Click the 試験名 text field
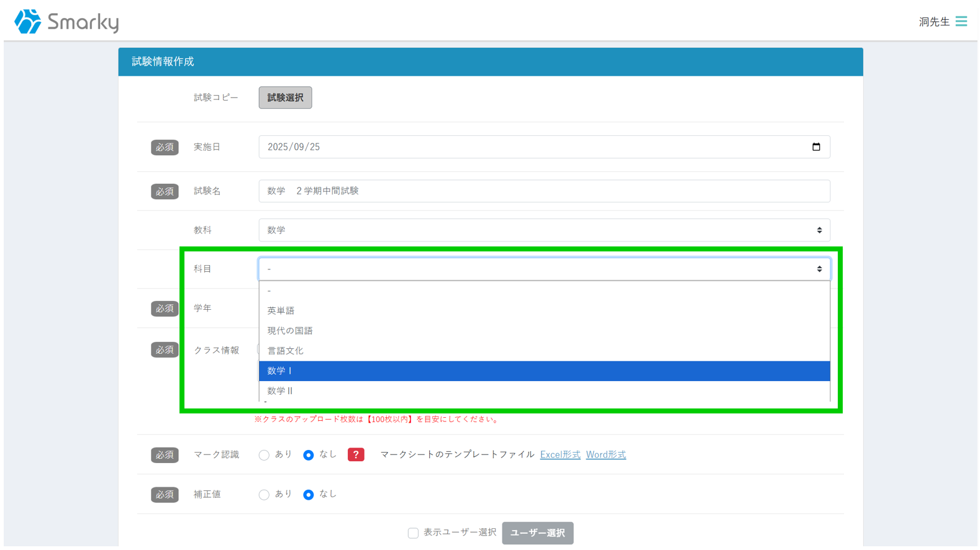Image resolution: width=980 pixels, height=550 pixels. tap(543, 191)
